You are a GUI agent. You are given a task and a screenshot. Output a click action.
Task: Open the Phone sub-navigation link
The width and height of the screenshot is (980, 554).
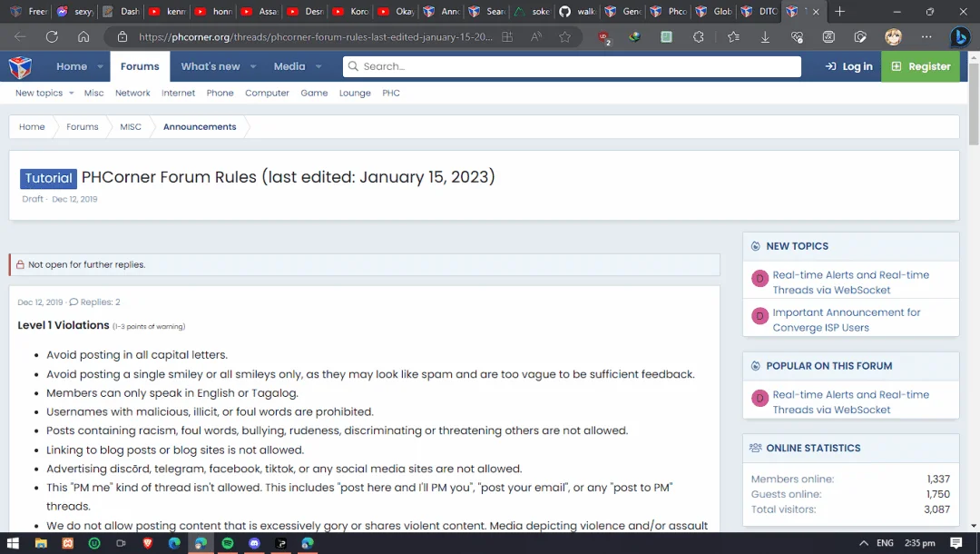220,94
